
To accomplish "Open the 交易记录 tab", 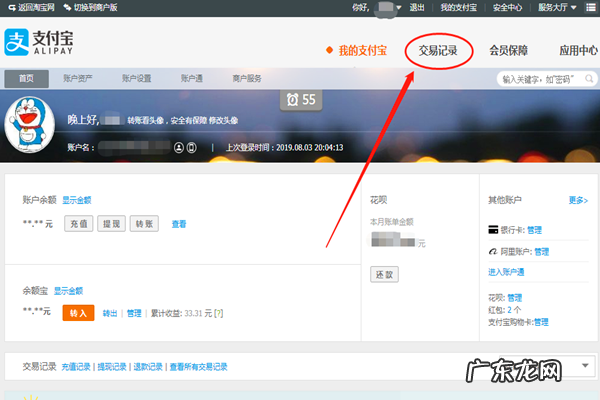I will (x=438, y=51).
